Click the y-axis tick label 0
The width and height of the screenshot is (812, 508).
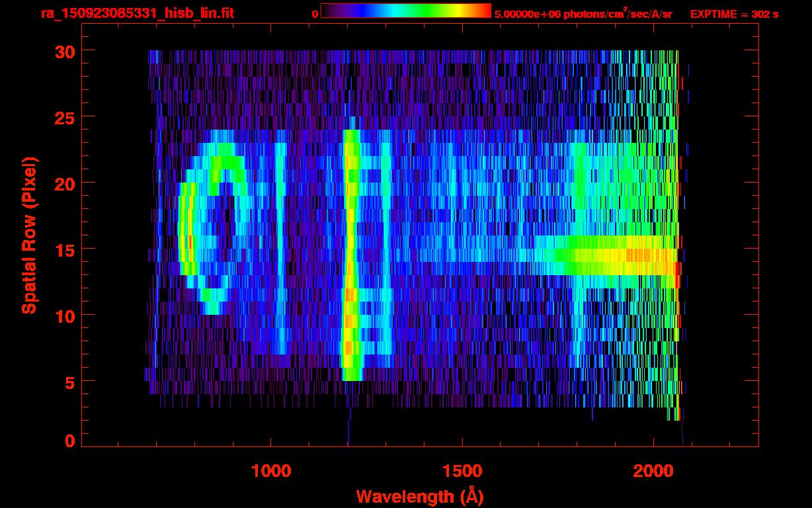(70, 441)
